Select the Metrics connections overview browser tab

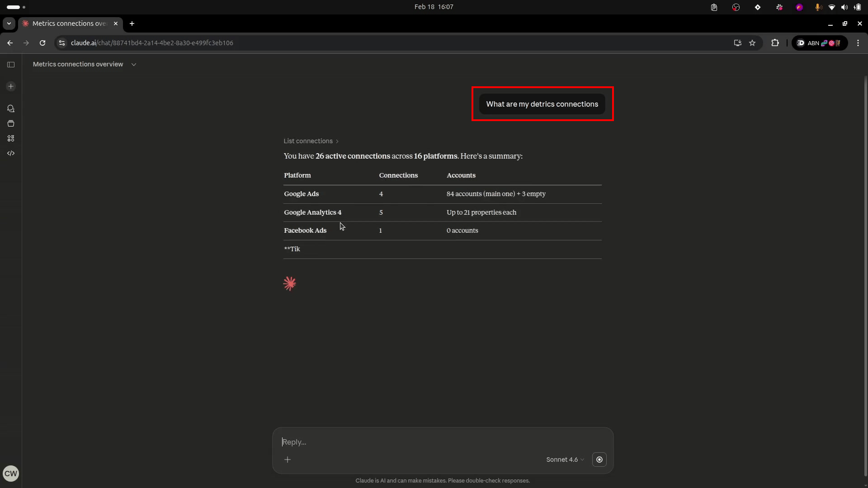pos(69,23)
